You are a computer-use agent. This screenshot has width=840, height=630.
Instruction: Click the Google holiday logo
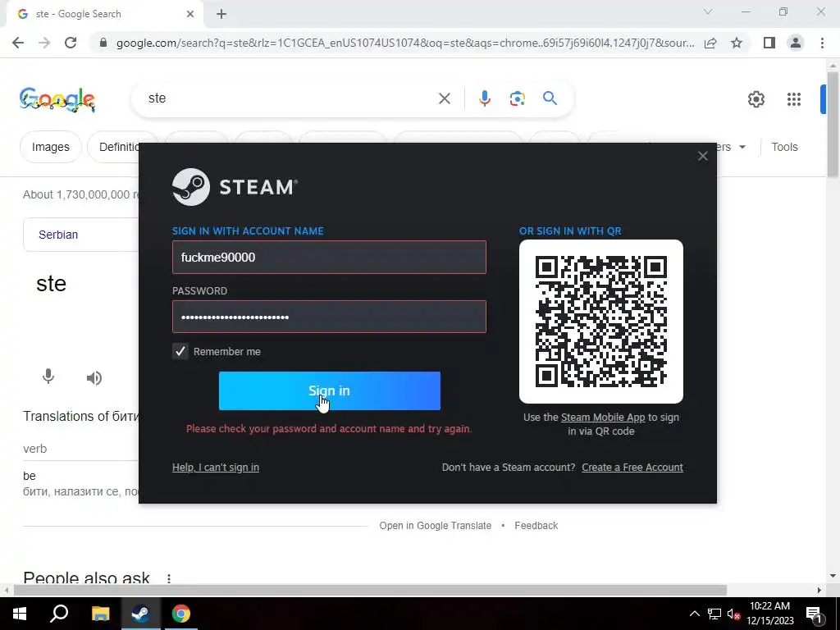pyautogui.click(x=57, y=99)
